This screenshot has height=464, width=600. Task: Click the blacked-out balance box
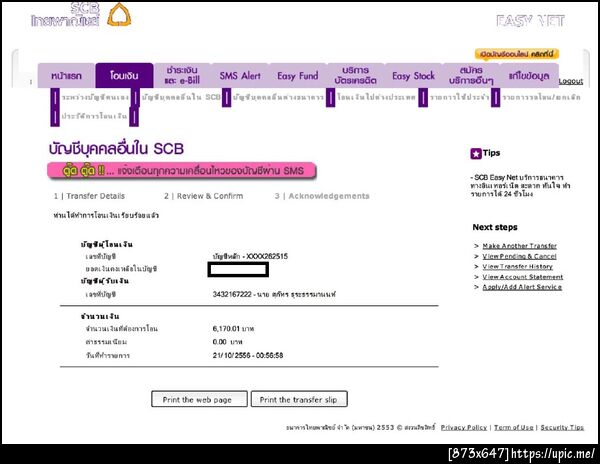(x=238, y=269)
